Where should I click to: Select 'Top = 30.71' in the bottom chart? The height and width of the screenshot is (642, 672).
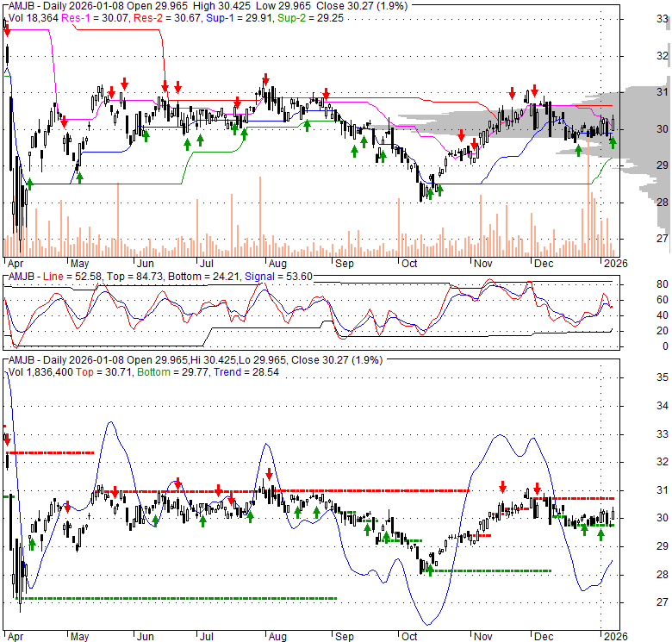click(x=103, y=372)
